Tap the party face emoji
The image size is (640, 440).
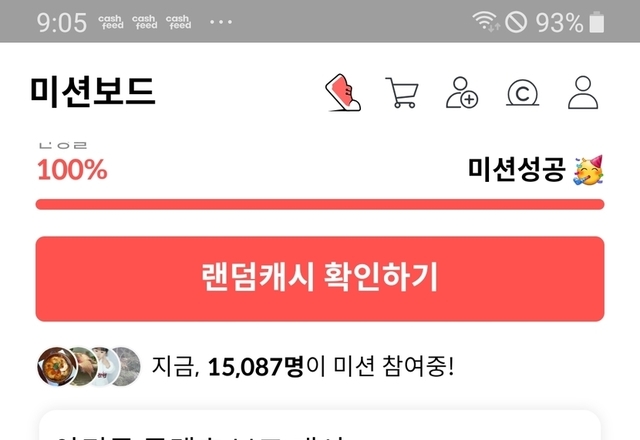coord(588,170)
